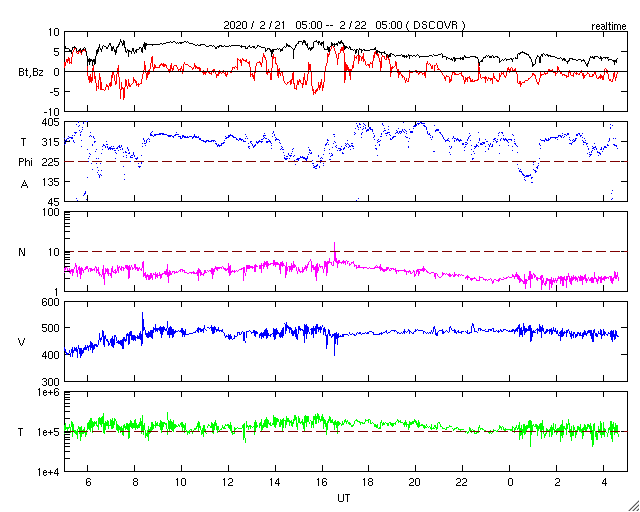This screenshot has width=640, height=512.
Task: Click the '405' tick label on Phi panel
Action: [51, 122]
